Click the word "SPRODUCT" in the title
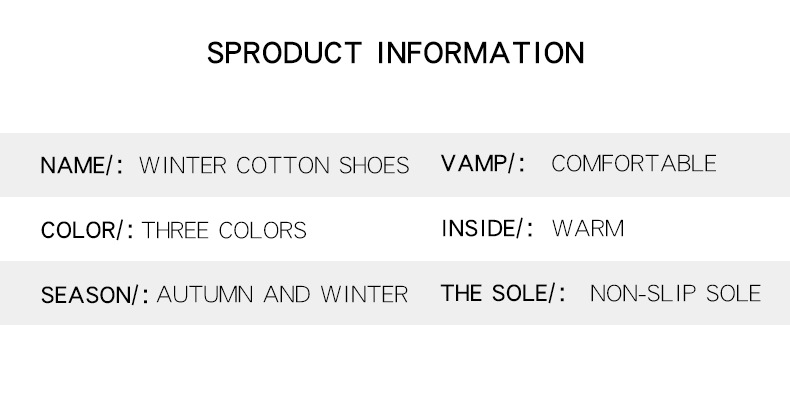790x412 pixels. click(x=283, y=53)
